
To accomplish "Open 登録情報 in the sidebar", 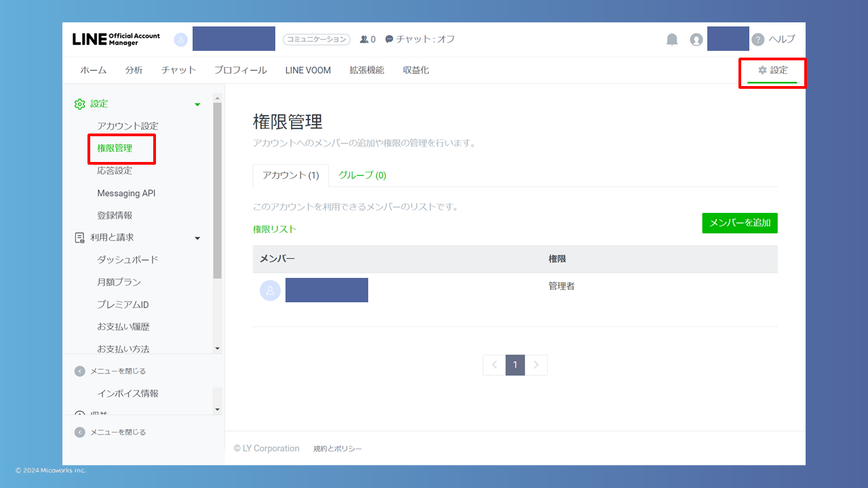I will (115, 216).
